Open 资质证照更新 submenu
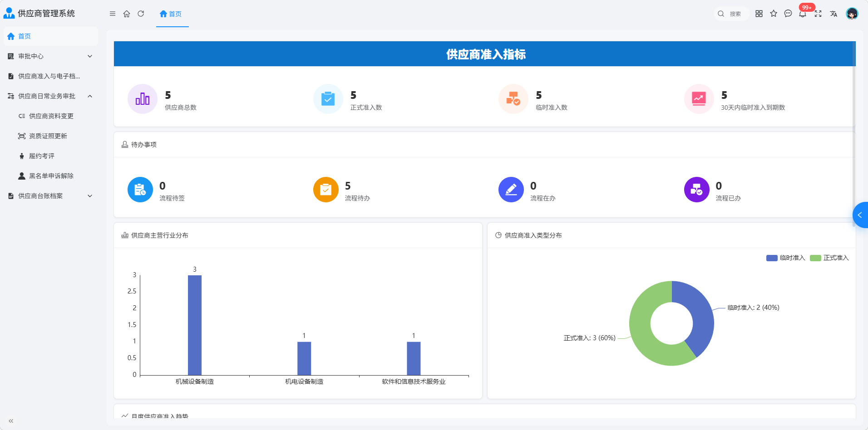Image resolution: width=868 pixels, height=430 pixels. pyautogui.click(x=51, y=136)
